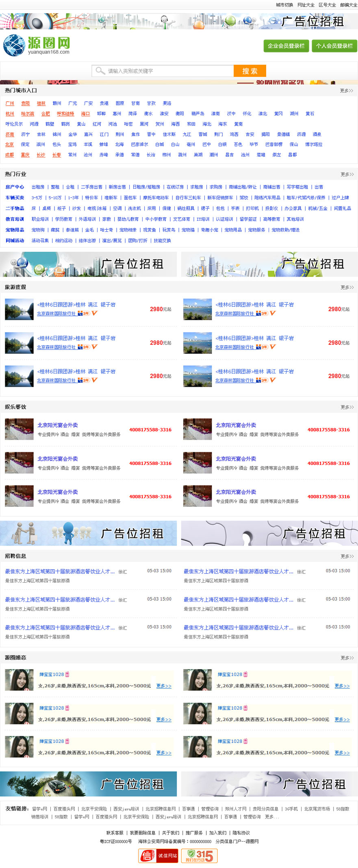Expand 更多>> in 旅游度假 section
The height and width of the screenshot is (868, 358).
(347, 288)
